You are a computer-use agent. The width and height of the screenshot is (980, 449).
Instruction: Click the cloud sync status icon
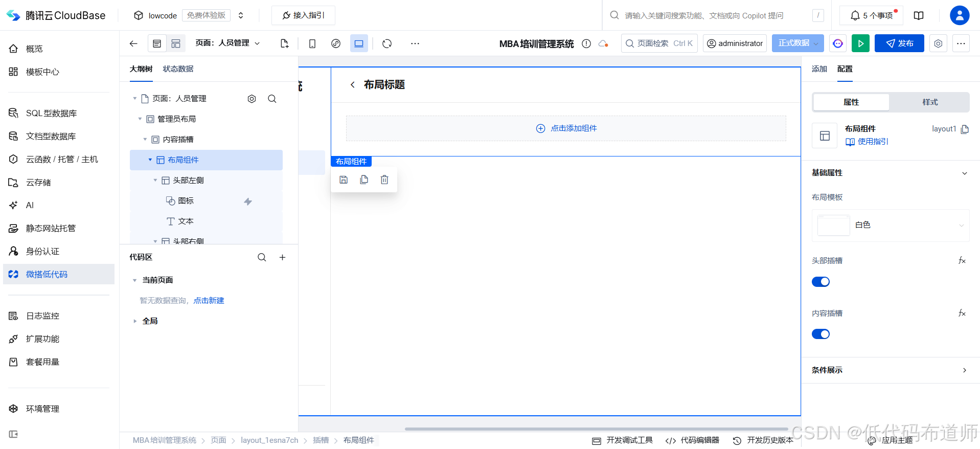pos(603,43)
